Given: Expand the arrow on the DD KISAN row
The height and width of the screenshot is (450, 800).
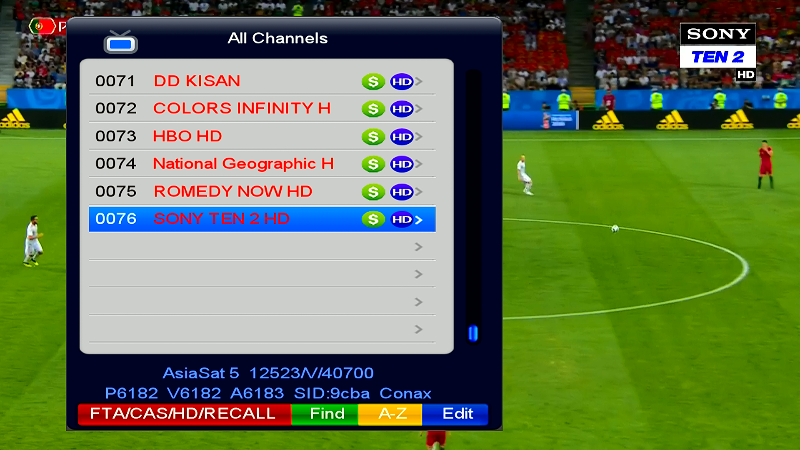Looking at the screenshot, I should coord(419,81).
